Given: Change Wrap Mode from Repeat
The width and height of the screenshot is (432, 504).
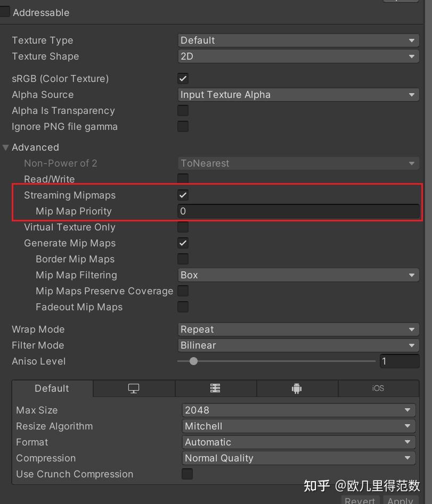Looking at the screenshot, I should pyautogui.click(x=298, y=329).
